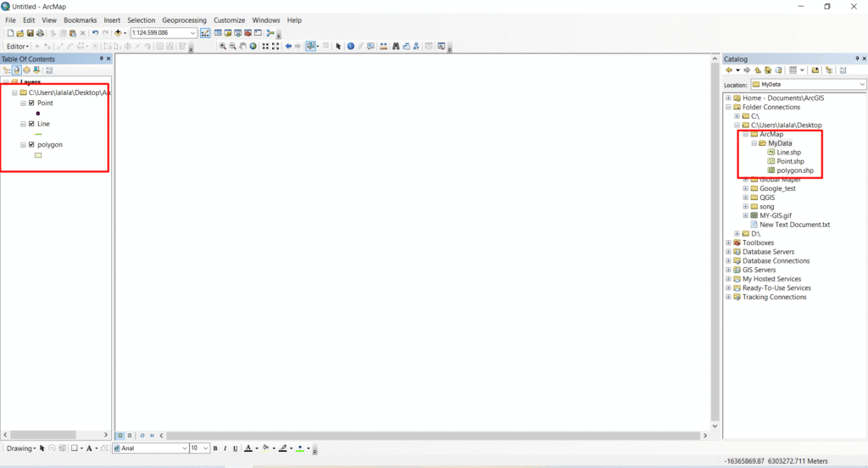Viewport: 868px width, 468px height.
Task: List layers by selection
Action: tap(36, 70)
